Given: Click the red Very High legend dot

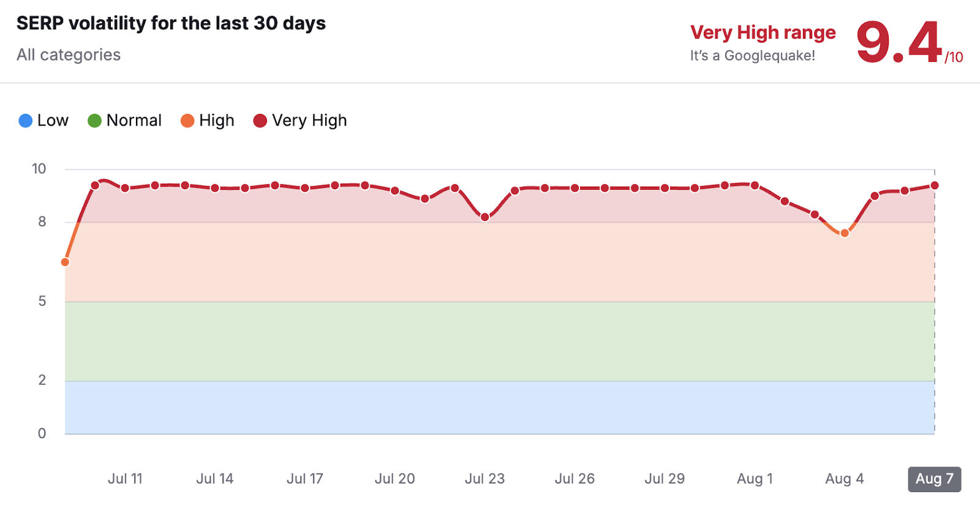Looking at the screenshot, I should coord(260,121).
